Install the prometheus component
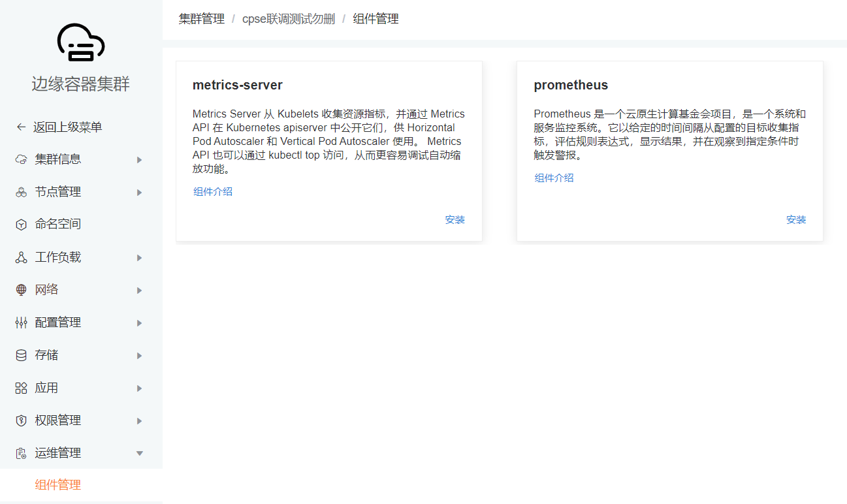 coord(796,220)
